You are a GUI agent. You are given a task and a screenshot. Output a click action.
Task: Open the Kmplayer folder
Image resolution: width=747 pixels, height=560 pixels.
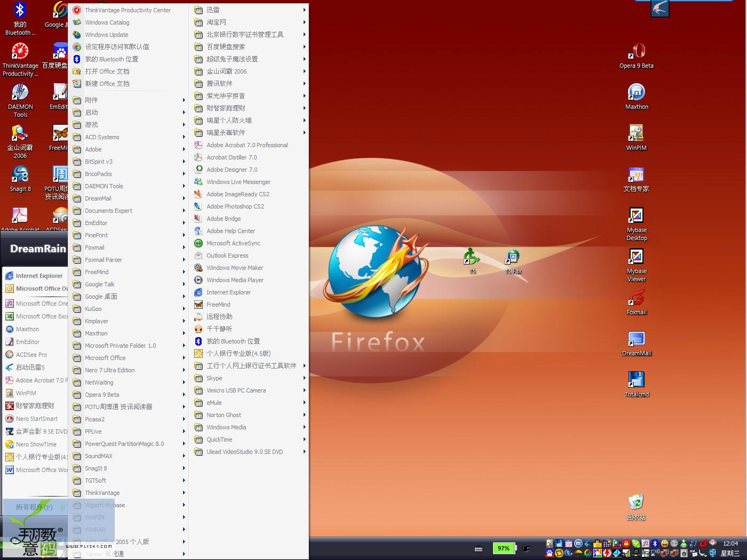point(129,321)
